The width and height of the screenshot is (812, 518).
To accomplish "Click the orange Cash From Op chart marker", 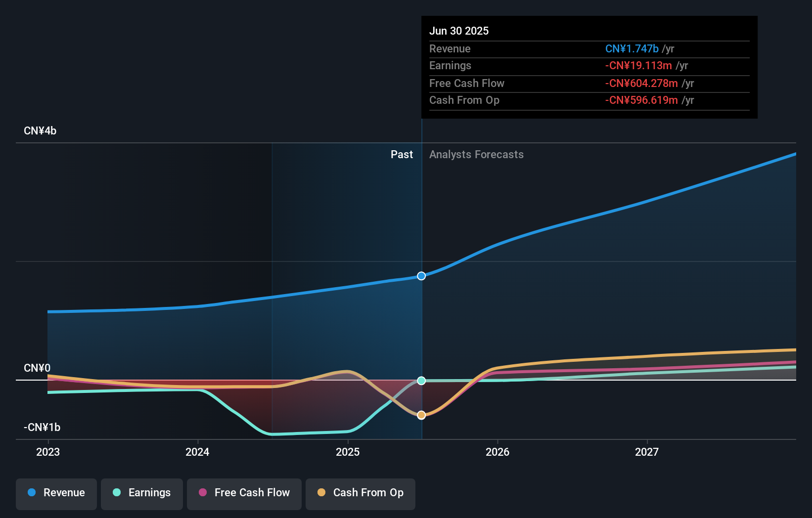I will click(421, 415).
